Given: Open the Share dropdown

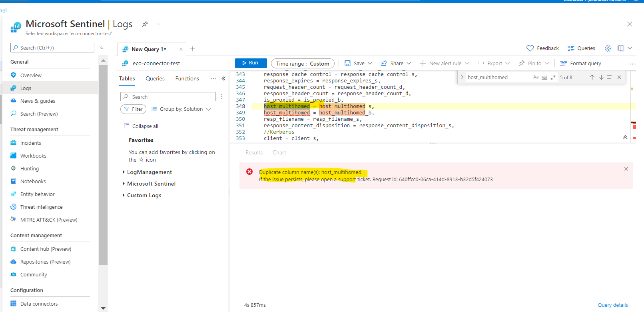Looking at the screenshot, I should click(396, 63).
